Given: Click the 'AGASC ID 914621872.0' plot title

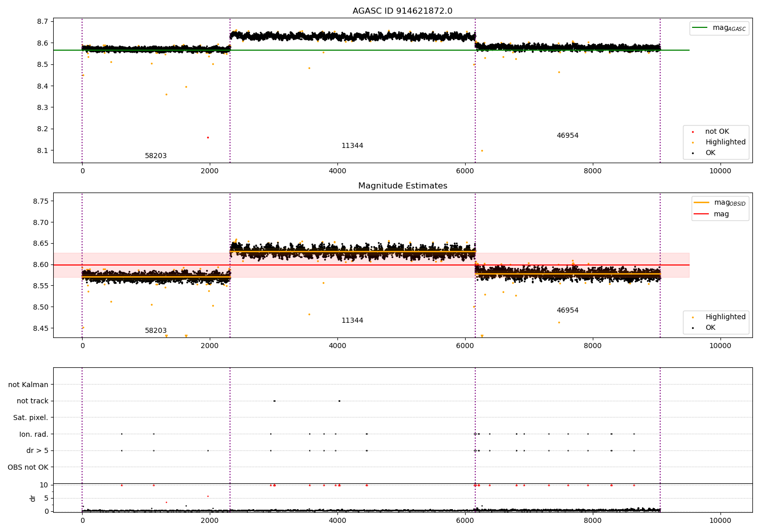Looking at the screenshot, I should tap(402, 11).
